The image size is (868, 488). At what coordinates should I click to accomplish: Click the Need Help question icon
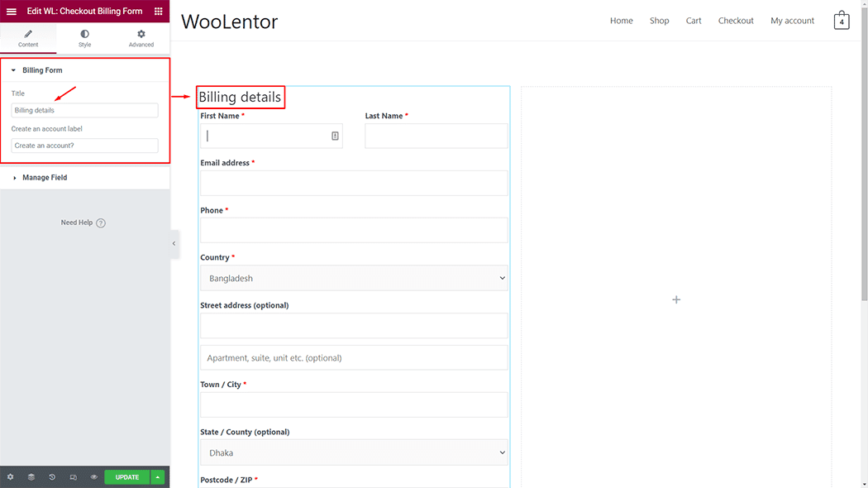(101, 222)
